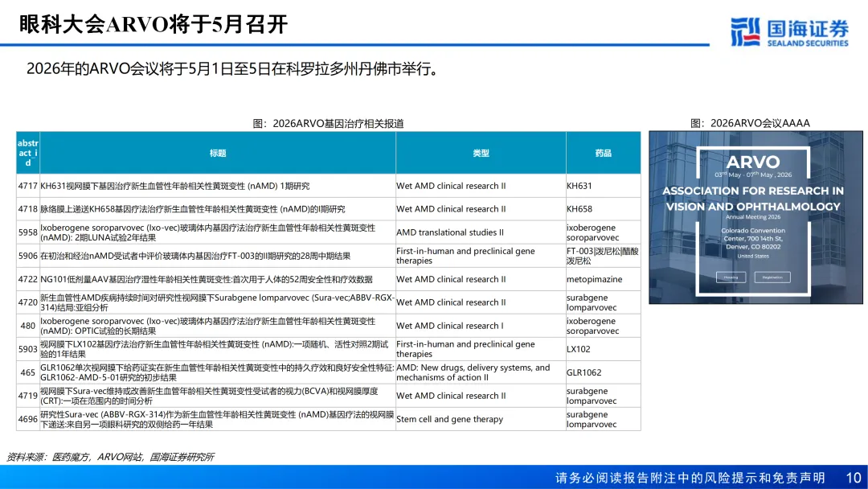The height and width of the screenshot is (489, 868).
Task: Click abstract id 4722 cell
Action: (x=28, y=279)
